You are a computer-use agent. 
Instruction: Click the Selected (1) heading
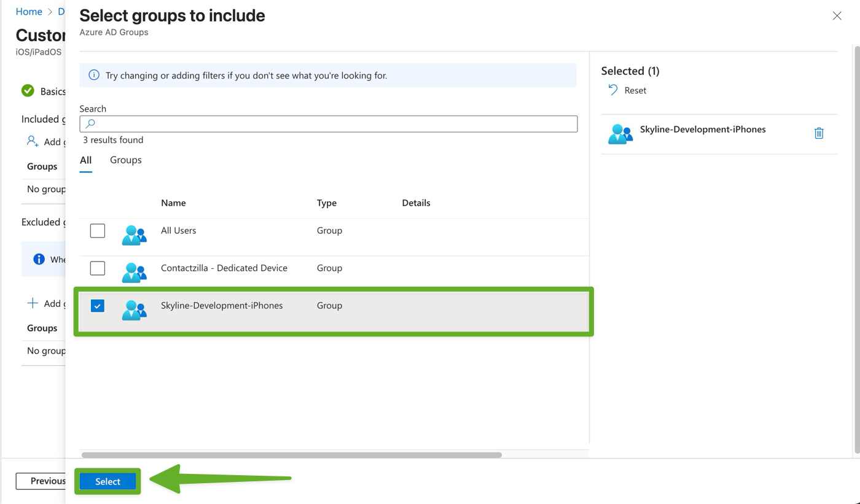(x=630, y=71)
